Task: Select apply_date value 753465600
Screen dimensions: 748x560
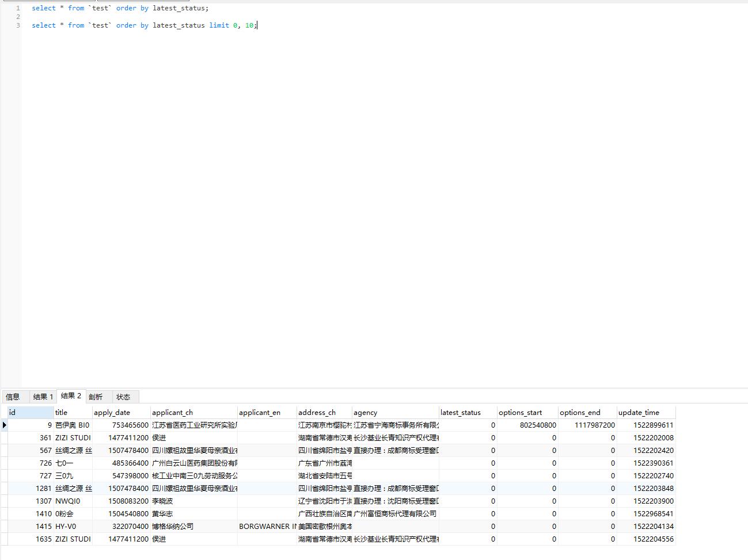Action: click(121, 425)
